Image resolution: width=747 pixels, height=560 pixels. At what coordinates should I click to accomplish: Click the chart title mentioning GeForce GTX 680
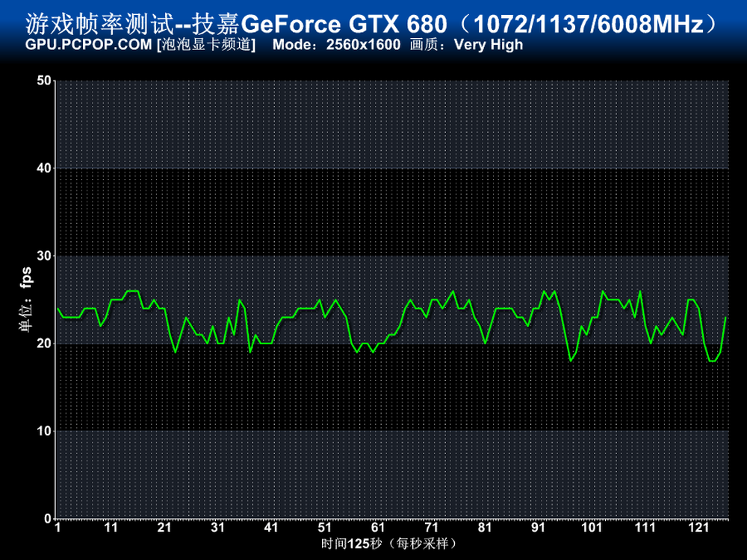[371, 24]
